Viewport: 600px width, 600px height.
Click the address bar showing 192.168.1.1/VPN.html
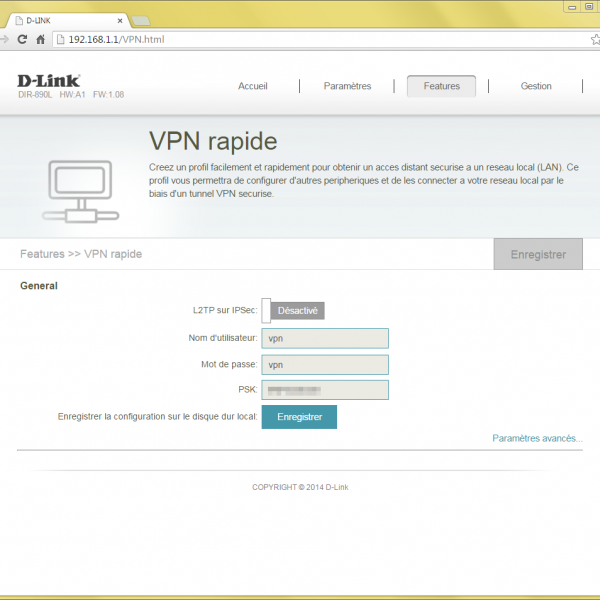coord(300,40)
